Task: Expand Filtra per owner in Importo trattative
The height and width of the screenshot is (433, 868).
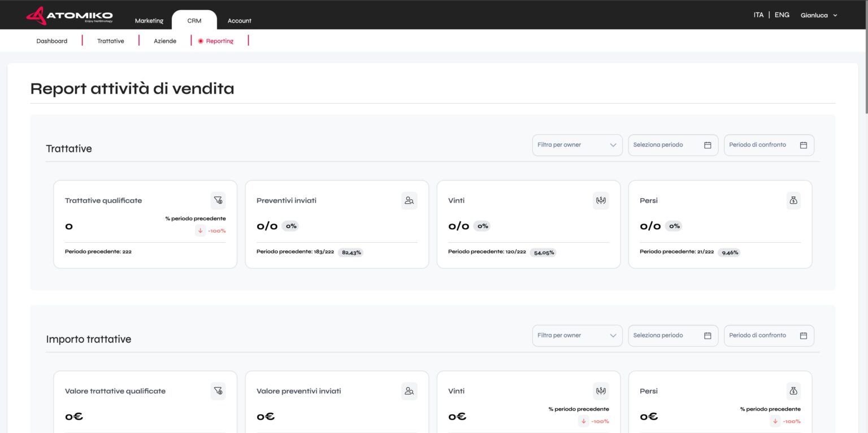Action: pyautogui.click(x=577, y=335)
